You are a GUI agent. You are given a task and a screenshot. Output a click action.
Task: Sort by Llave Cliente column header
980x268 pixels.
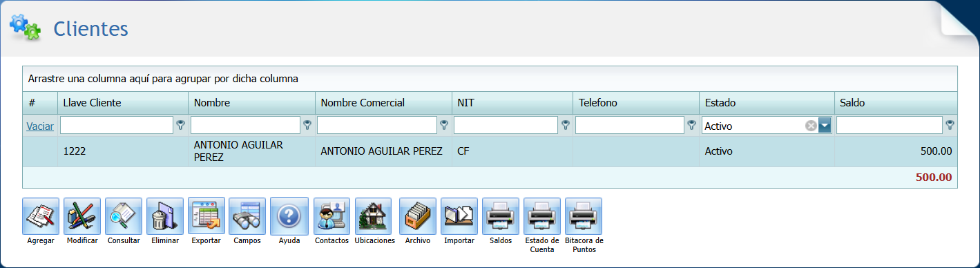122,103
